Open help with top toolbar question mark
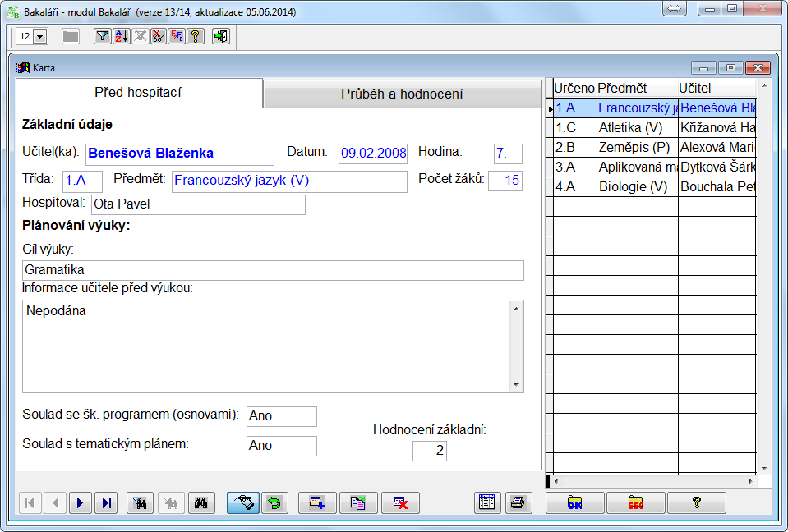 [x=196, y=36]
